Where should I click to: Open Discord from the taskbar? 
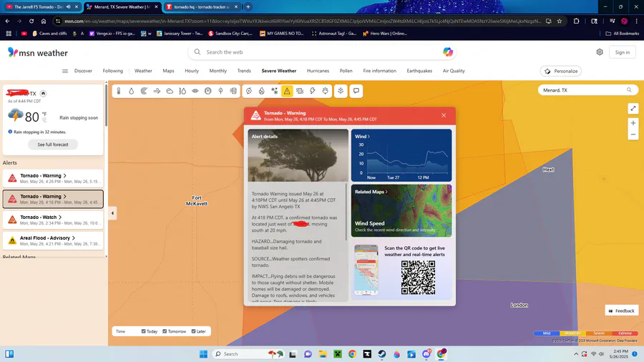pyautogui.click(x=426, y=354)
